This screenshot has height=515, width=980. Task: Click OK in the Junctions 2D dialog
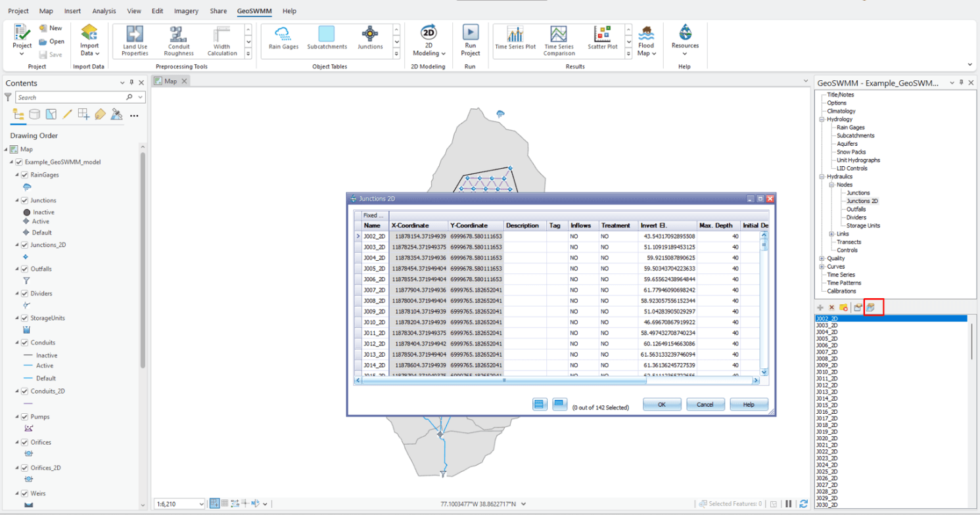[x=661, y=404]
